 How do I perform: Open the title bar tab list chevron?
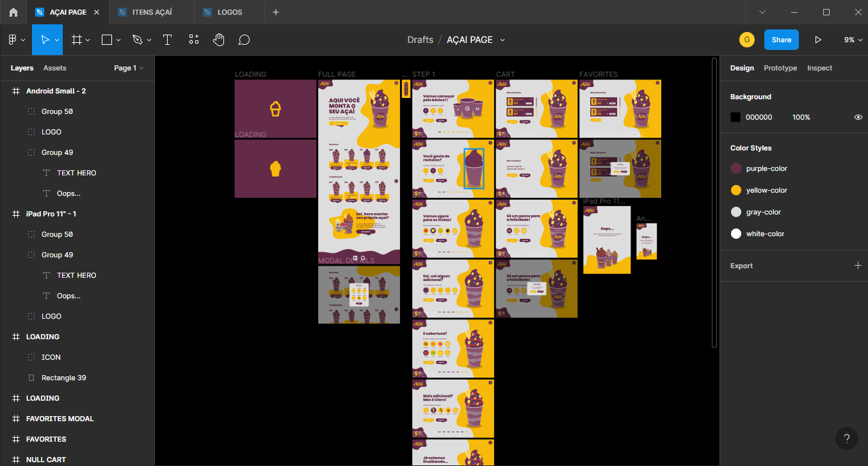tap(762, 12)
